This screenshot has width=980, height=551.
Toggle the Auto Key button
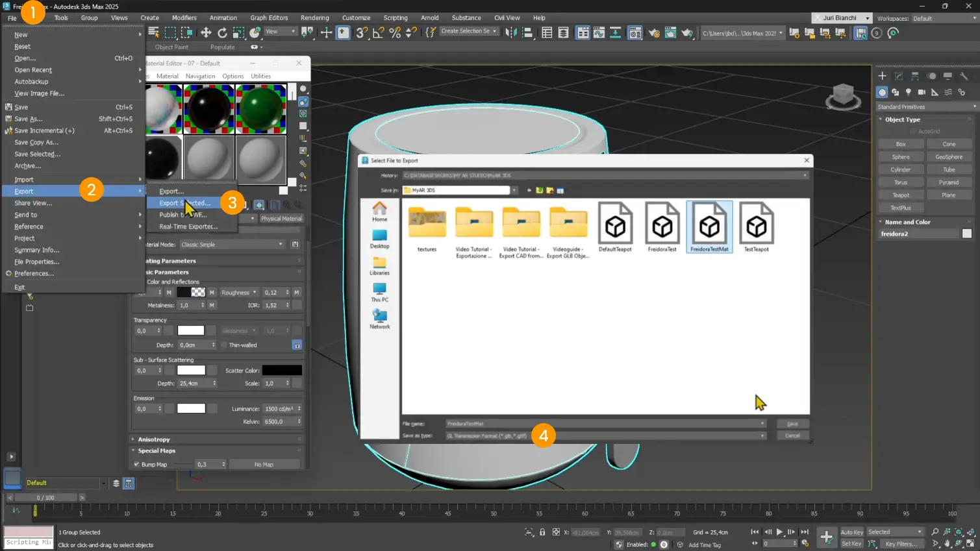click(x=851, y=532)
